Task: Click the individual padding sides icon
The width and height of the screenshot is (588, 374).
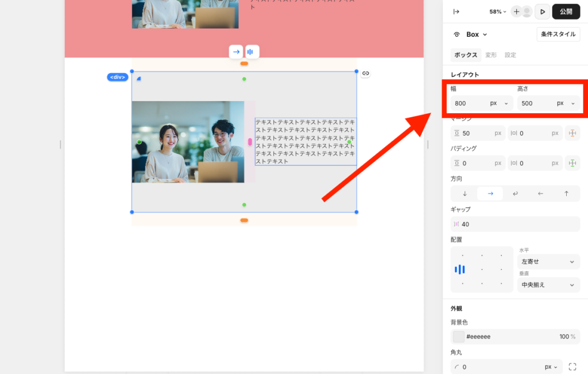Action: tap(572, 163)
